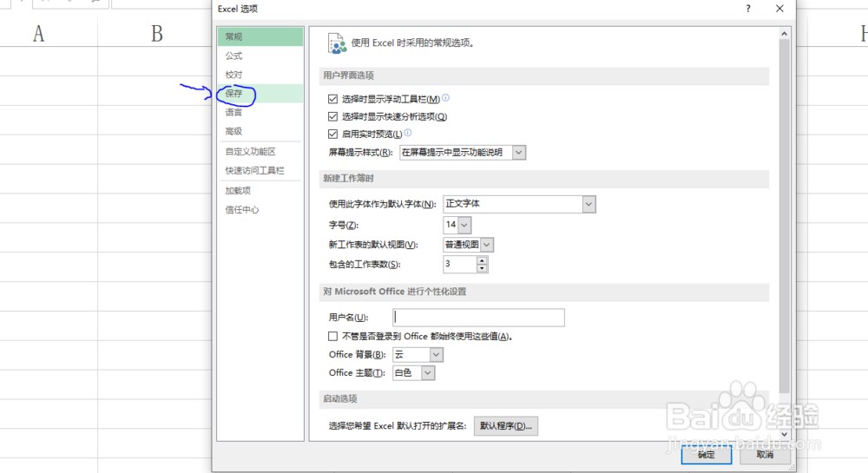
Task: Click the 包含的工作表数 number field
Action: click(460, 265)
